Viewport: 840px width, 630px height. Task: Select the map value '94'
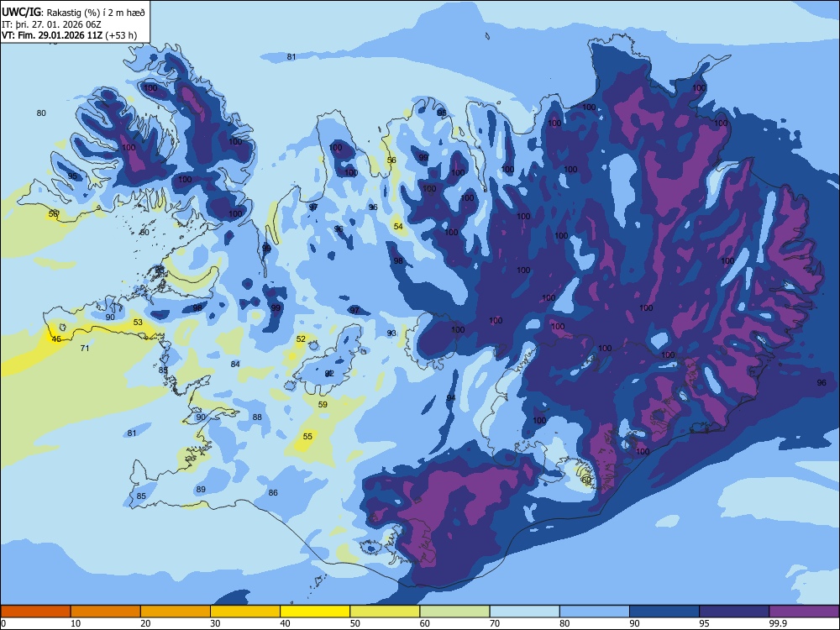click(451, 397)
